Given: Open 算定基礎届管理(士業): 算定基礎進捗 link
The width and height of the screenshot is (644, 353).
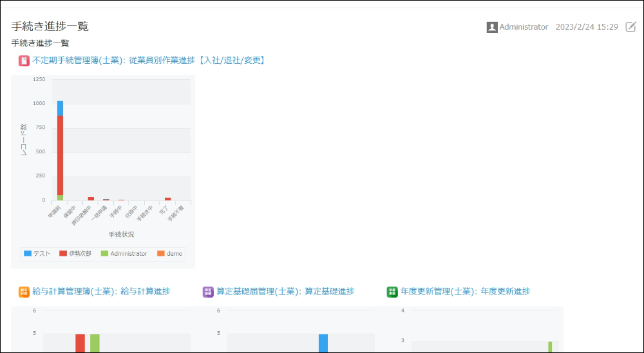Looking at the screenshot, I should [285, 291].
